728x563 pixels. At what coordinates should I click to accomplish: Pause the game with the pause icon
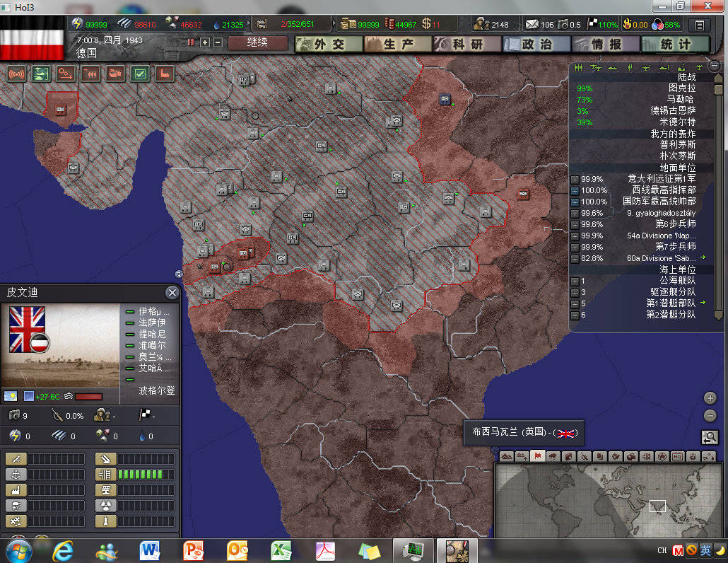[x=190, y=42]
